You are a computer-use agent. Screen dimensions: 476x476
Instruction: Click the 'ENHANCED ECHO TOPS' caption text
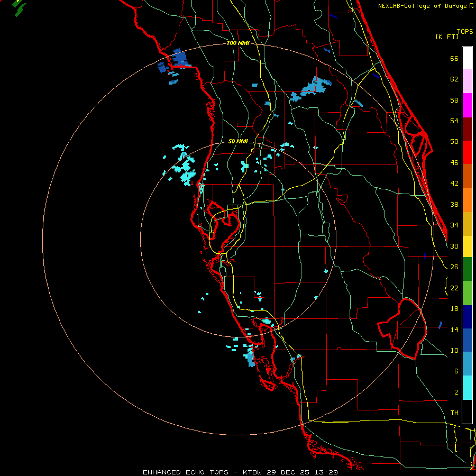(186, 472)
